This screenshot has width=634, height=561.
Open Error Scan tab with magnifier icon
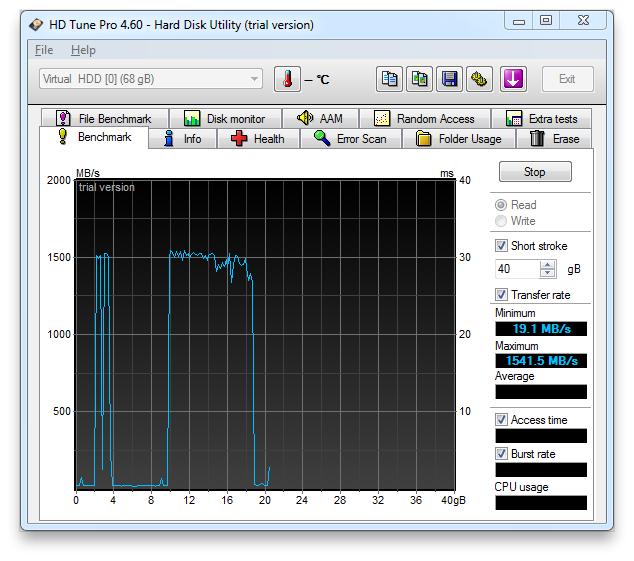pos(351,139)
